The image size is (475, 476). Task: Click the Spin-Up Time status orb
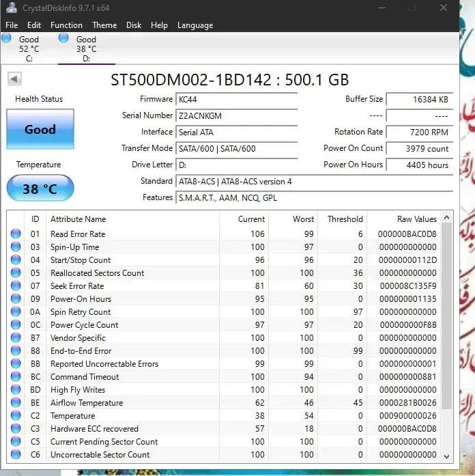16,247
